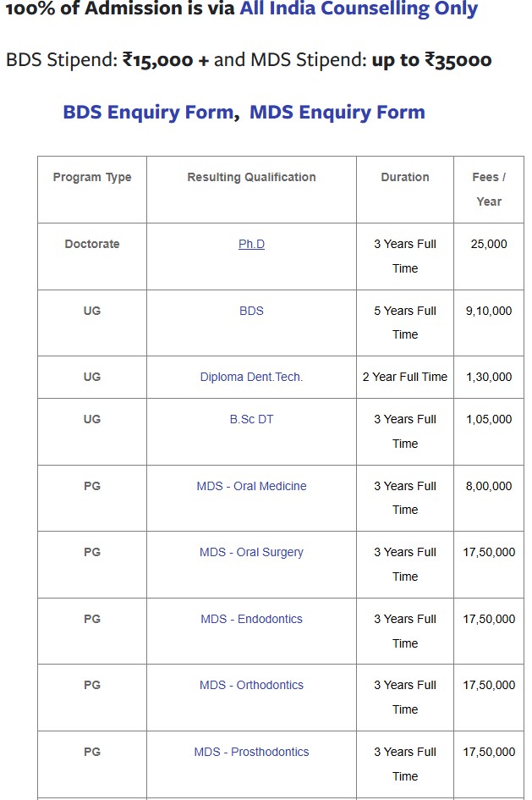The image size is (532, 800).
Task: Click the Program Type column header
Action: pyautogui.click(x=92, y=177)
